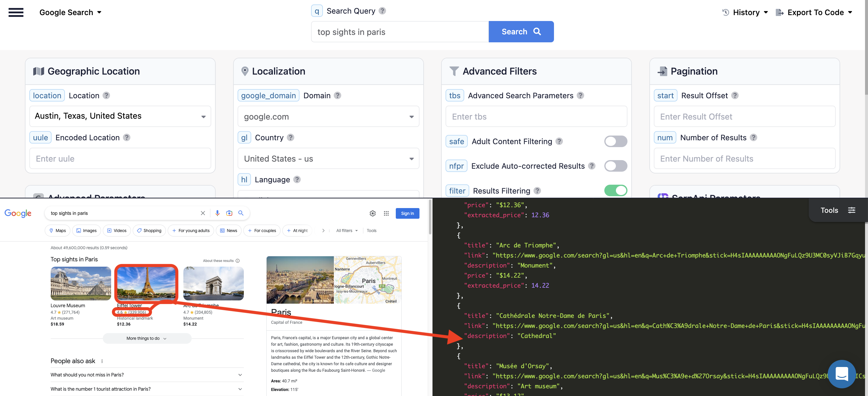
Task: Open the chat support bubble
Action: tap(842, 374)
